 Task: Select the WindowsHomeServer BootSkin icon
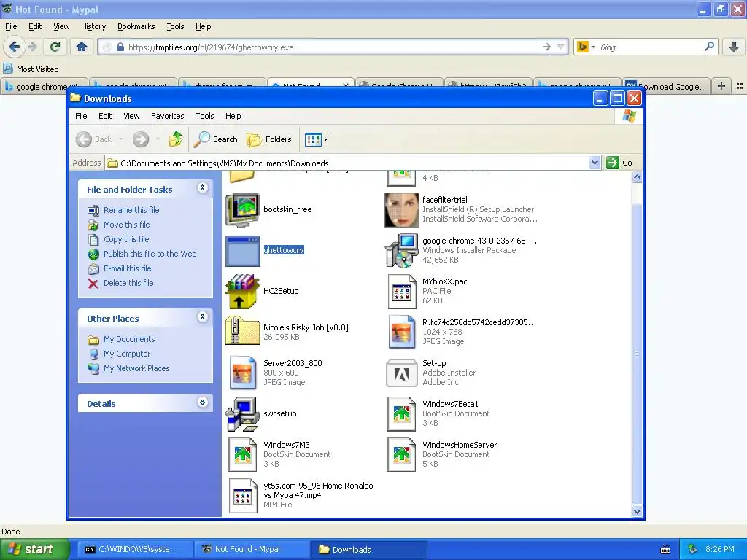[402, 454]
